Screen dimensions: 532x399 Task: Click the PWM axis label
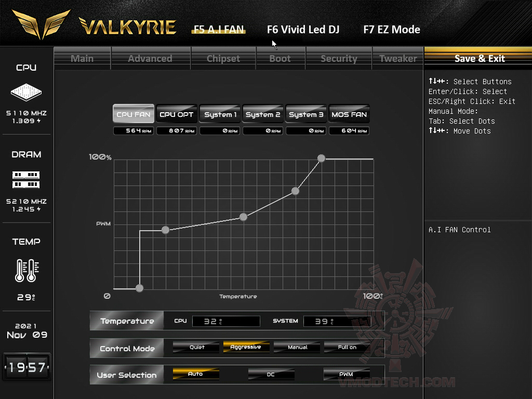tap(103, 223)
